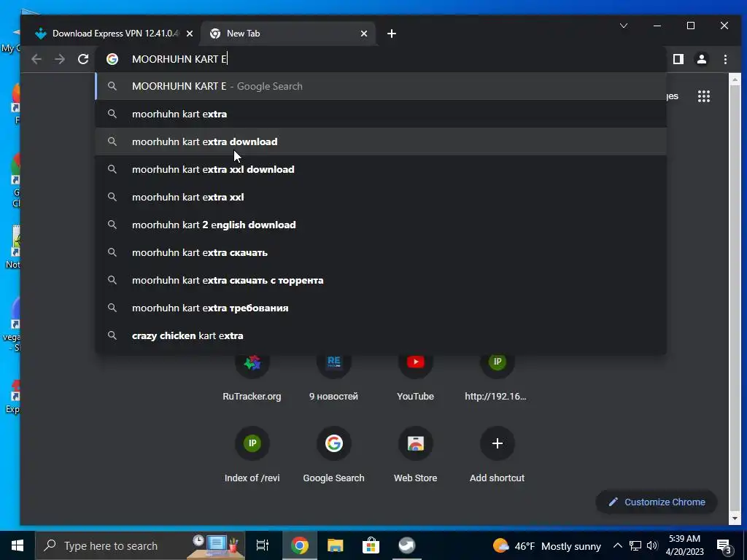Expand the tab search chevron

(624, 26)
